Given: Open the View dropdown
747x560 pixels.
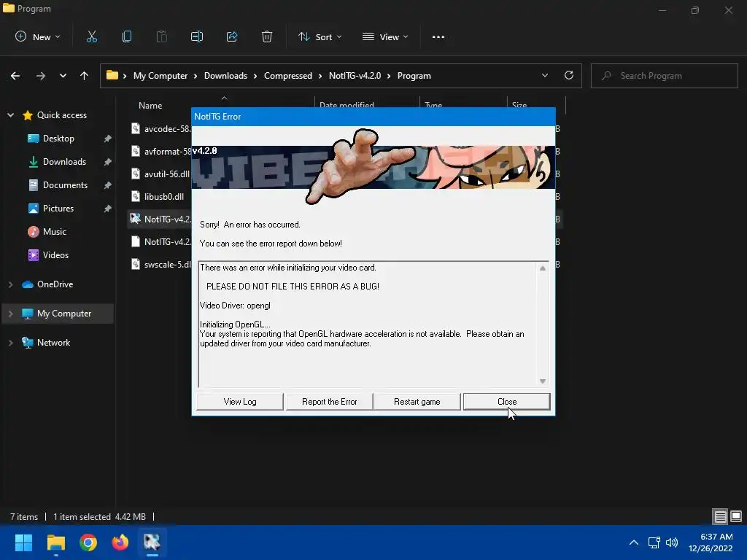Looking at the screenshot, I should coord(385,36).
